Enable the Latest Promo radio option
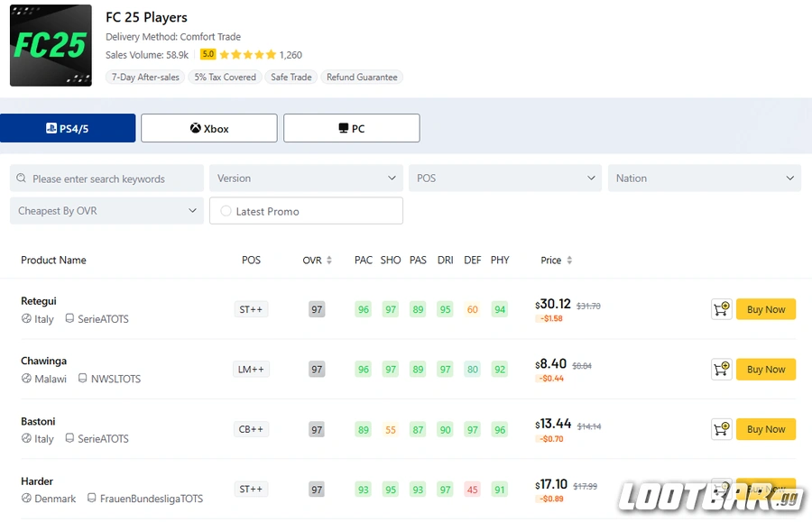The width and height of the screenshot is (812, 522). (226, 211)
